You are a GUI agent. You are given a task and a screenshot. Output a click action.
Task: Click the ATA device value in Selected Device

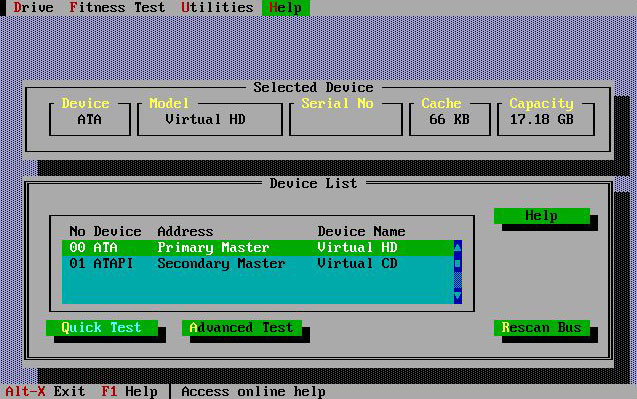tap(89, 119)
